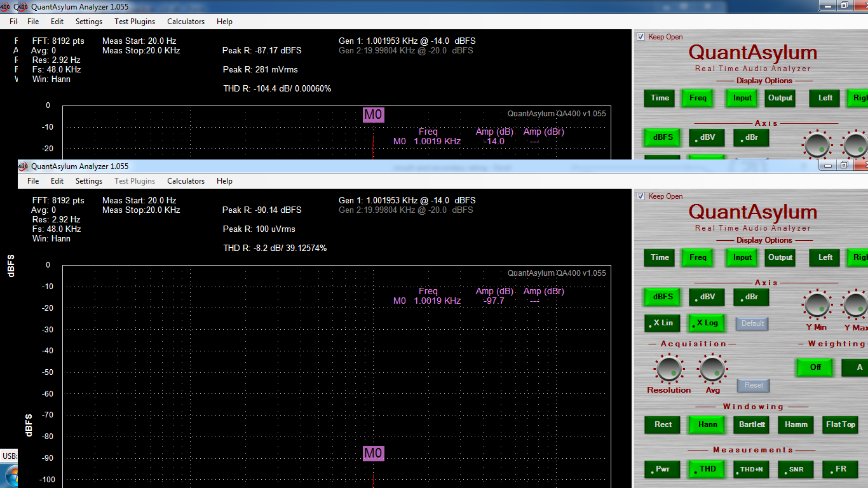Open Settings menu in front window
868x488 pixels.
point(89,181)
